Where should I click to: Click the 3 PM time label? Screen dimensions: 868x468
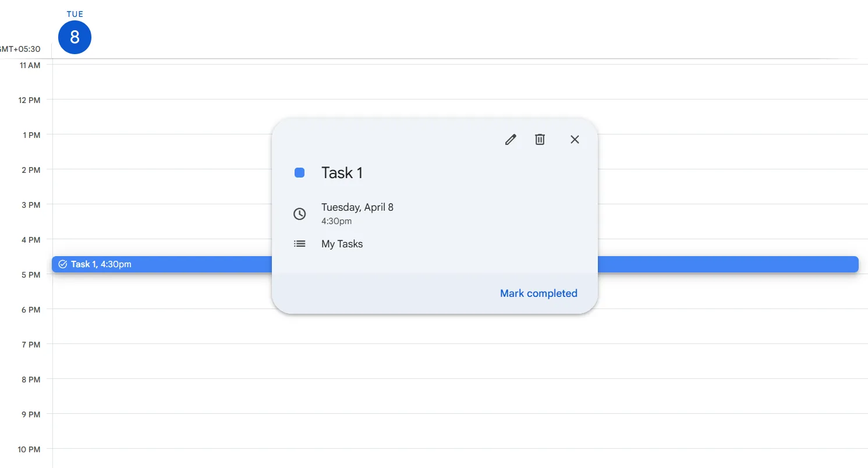click(31, 205)
